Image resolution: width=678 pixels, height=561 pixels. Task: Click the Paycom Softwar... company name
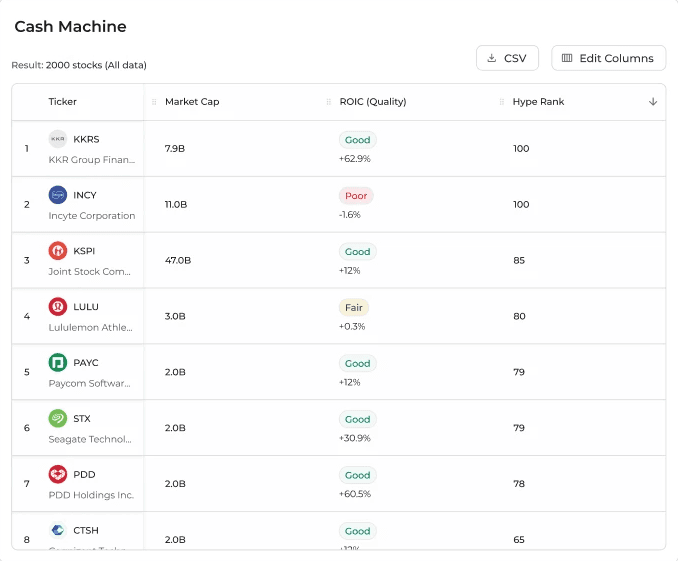point(89,383)
